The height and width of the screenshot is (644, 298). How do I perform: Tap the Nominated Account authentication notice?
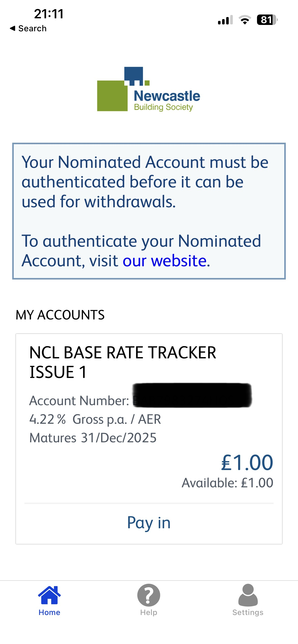[x=149, y=211]
